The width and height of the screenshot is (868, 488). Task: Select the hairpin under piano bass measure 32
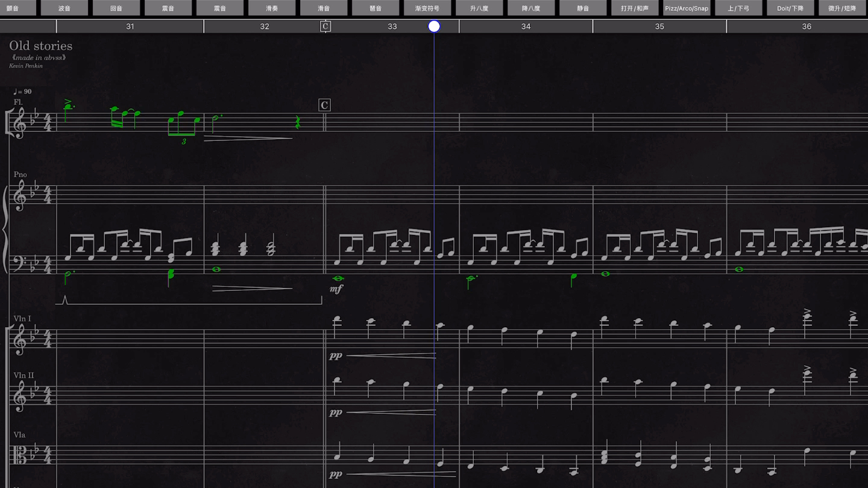[252, 289]
